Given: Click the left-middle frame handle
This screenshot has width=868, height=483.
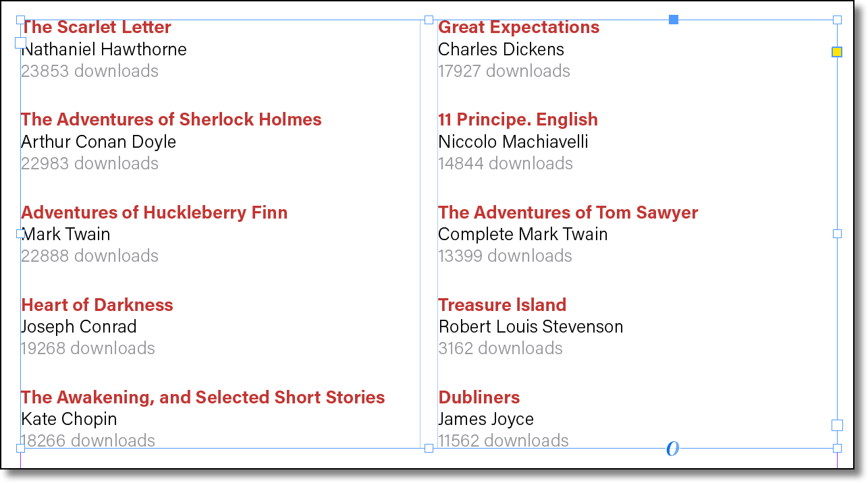Looking at the screenshot, I should 20,233.
